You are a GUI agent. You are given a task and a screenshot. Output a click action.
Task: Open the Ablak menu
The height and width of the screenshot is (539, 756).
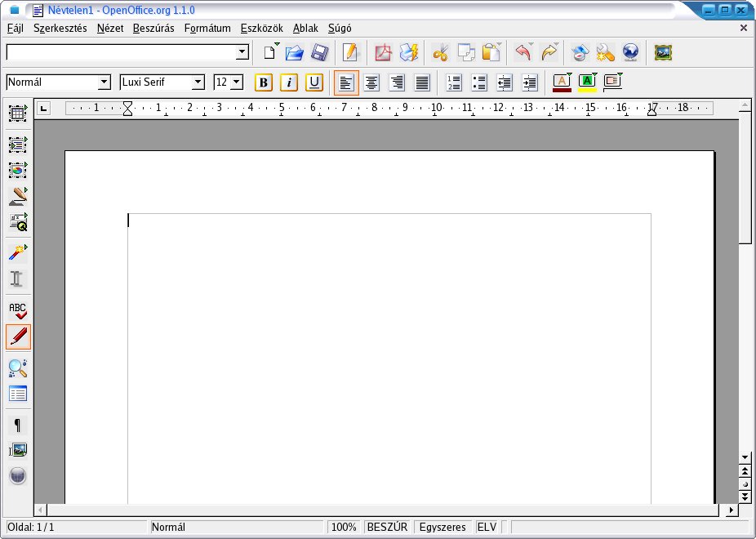[x=305, y=29]
